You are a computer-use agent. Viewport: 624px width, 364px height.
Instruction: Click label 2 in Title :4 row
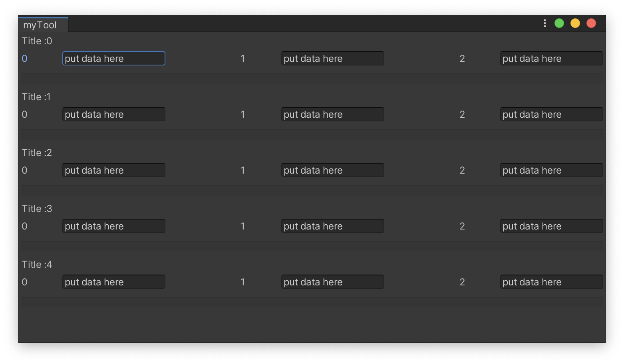tap(462, 282)
